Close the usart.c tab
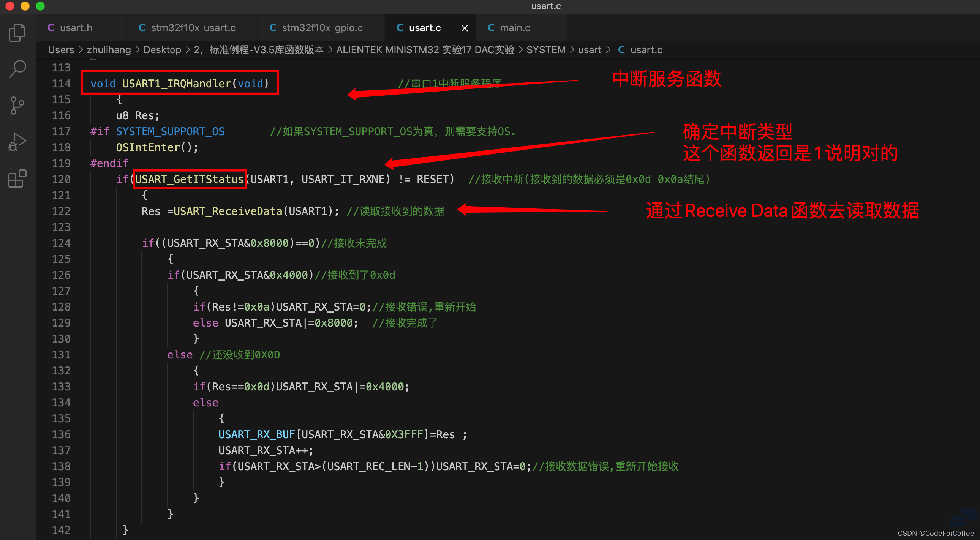 click(x=465, y=28)
